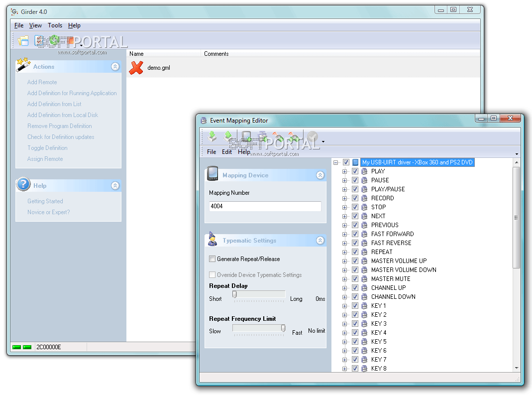This screenshot has height=397, width=532.
Task: Click the magic wand Actions panel icon
Action: point(23,65)
